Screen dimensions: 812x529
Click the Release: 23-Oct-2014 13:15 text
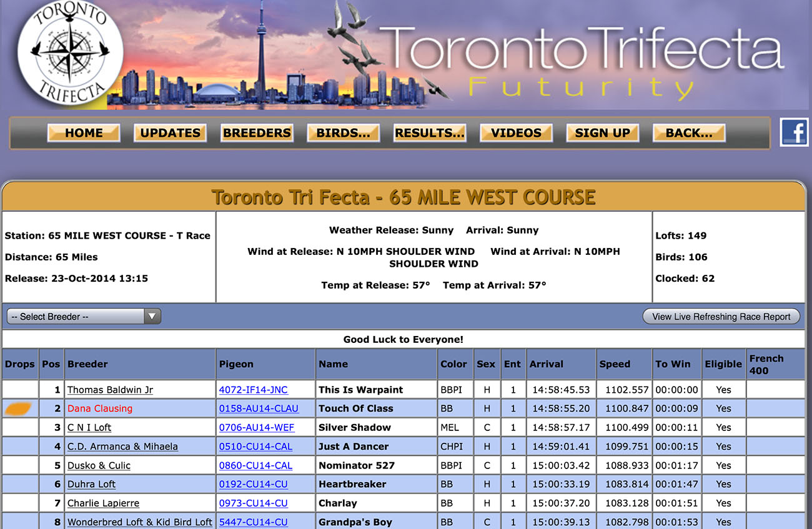76,279
